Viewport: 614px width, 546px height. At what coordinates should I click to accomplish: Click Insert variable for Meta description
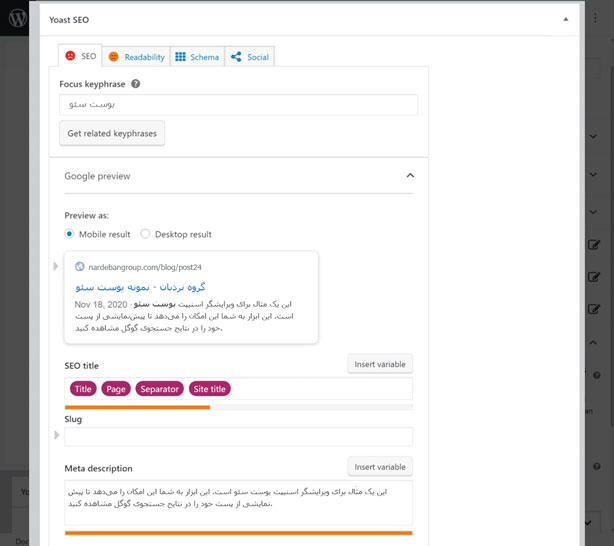380,467
